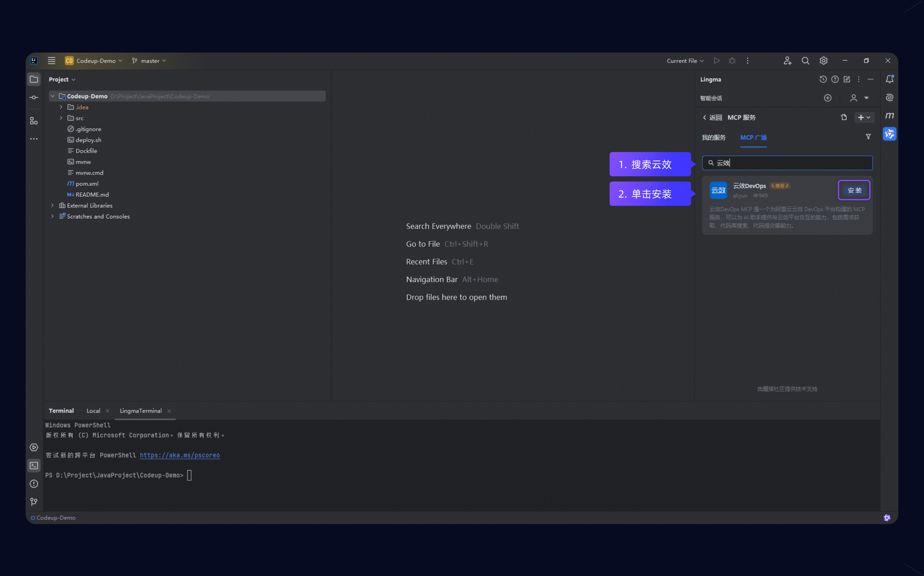Click the new chat plus icon
The width and height of the screenshot is (924, 576).
[x=828, y=98]
